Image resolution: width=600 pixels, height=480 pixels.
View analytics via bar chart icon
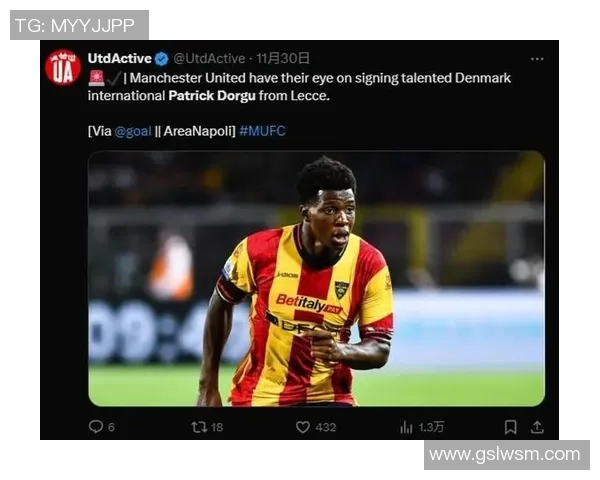point(406,427)
